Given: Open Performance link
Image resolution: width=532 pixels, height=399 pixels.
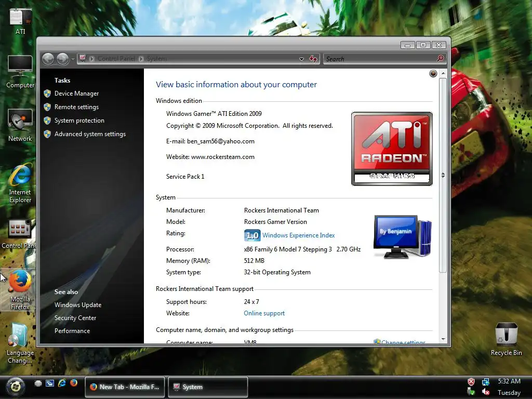Looking at the screenshot, I should [72, 331].
